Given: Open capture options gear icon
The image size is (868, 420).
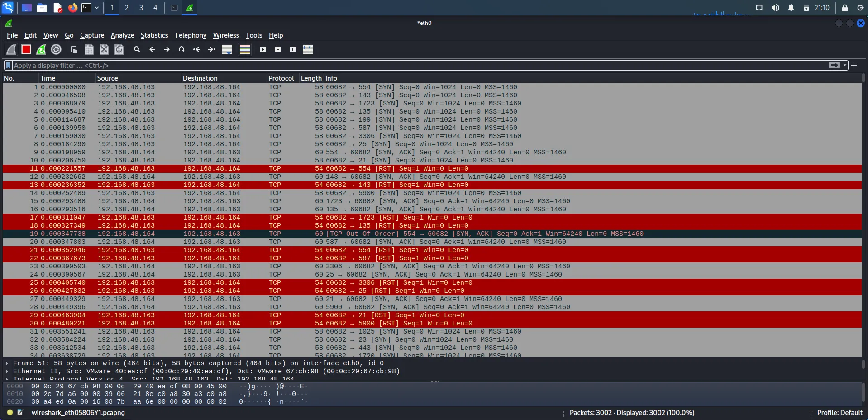Looking at the screenshot, I should click(x=56, y=49).
